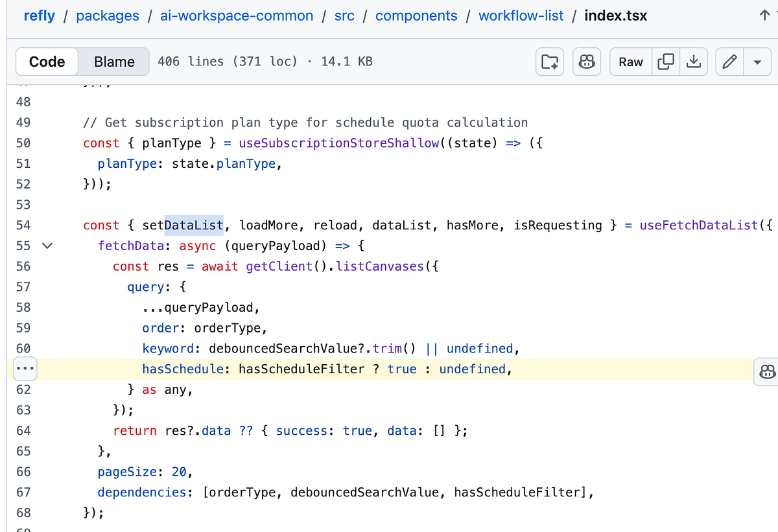Image resolution: width=778 pixels, height=532 pixels.
Task: Click index.tsx file name in breadcrumb
Action: (616, 16)
